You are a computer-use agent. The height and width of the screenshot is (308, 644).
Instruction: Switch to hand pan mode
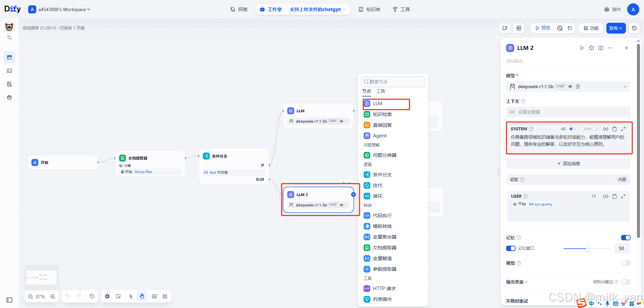142,296
